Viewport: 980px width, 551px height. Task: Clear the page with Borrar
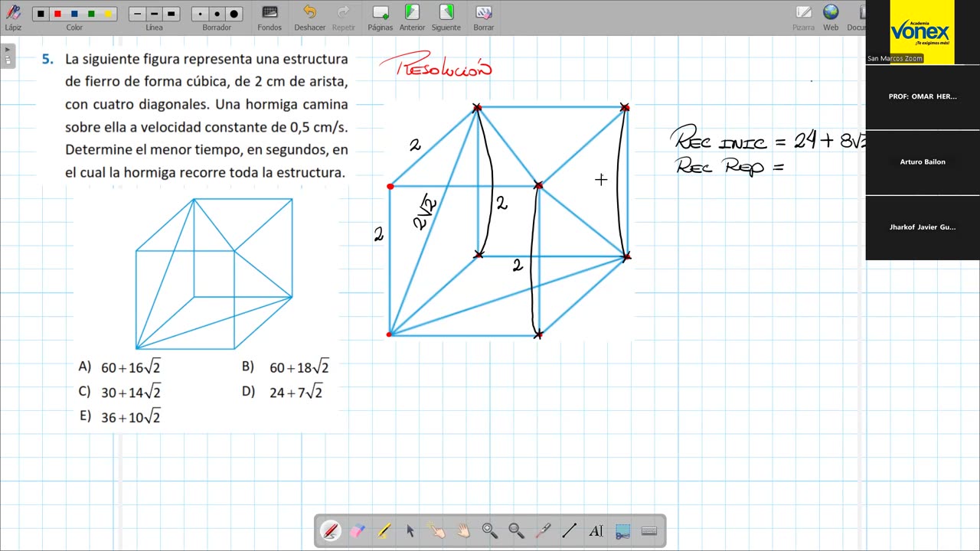(x=483, y=17)
